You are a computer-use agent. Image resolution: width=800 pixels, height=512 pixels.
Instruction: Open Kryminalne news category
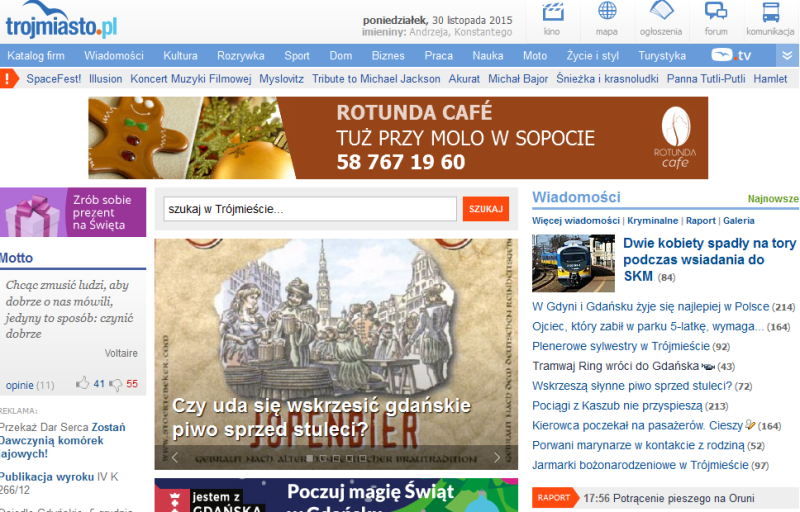653,221
